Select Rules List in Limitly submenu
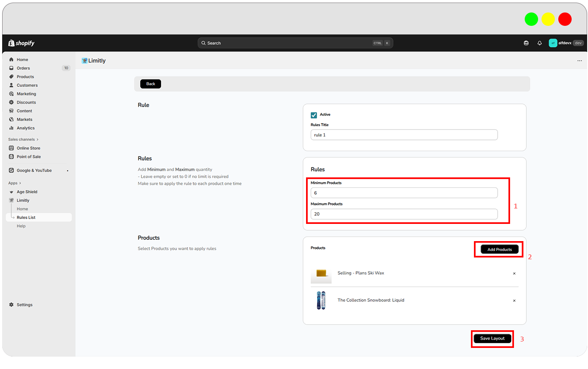 (x=26, y=217)
